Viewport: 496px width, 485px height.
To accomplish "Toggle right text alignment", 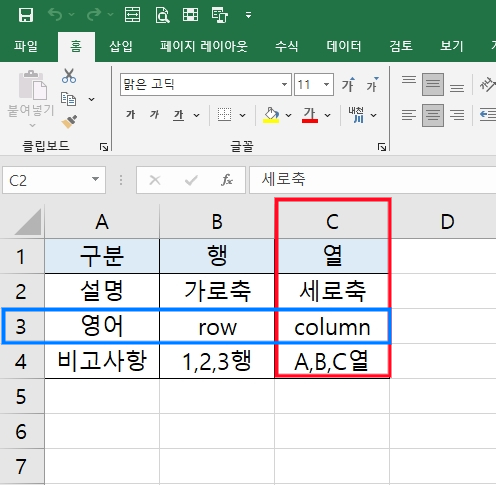I will 457,115.
